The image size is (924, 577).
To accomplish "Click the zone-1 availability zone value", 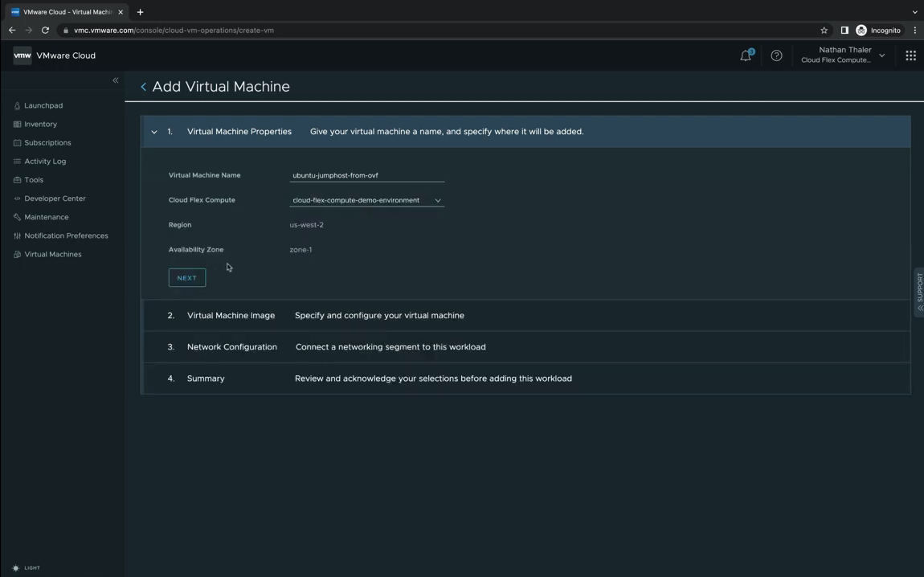I will click(301, 249).
